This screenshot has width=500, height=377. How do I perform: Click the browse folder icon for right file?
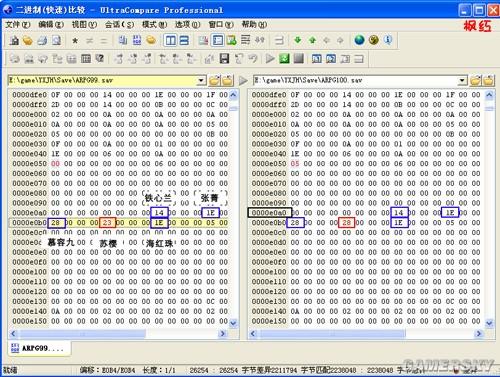[476, 80]
